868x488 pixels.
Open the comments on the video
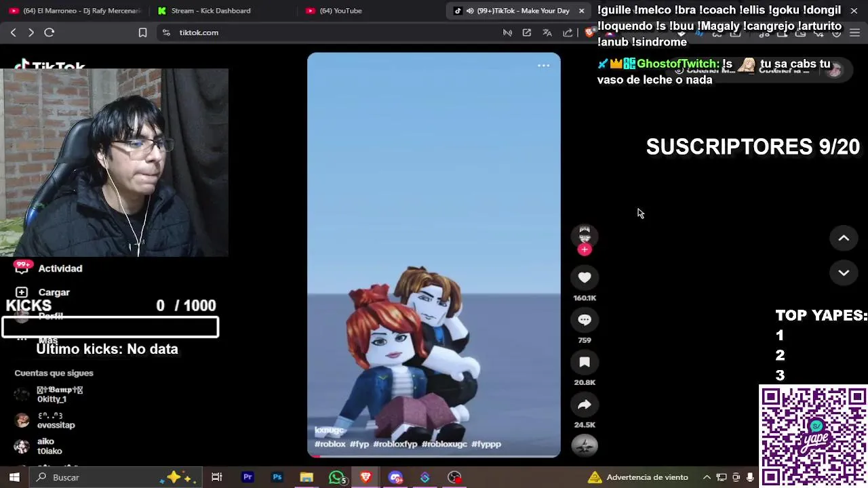click(585, 319)
